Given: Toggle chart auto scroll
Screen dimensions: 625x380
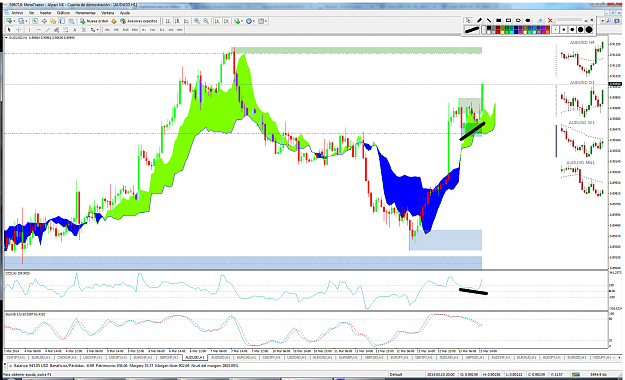Looking at the screenshot, I should pyautogui.click(x=217, y=21).
